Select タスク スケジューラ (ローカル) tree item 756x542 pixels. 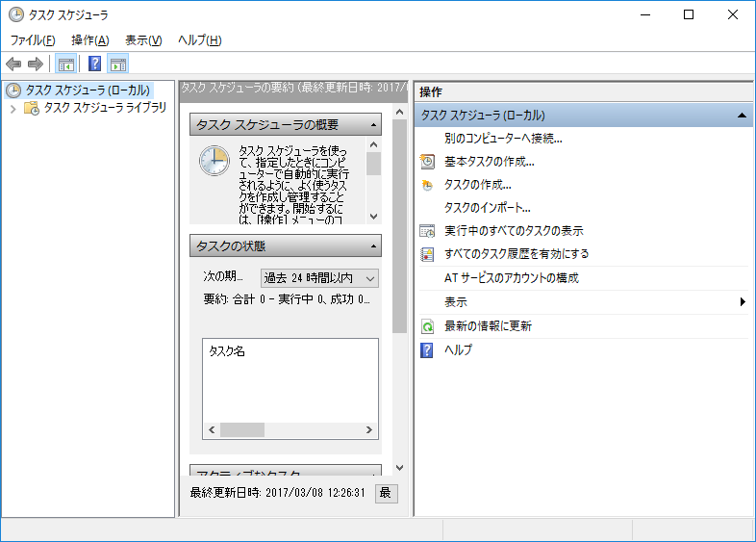(88, 90)
